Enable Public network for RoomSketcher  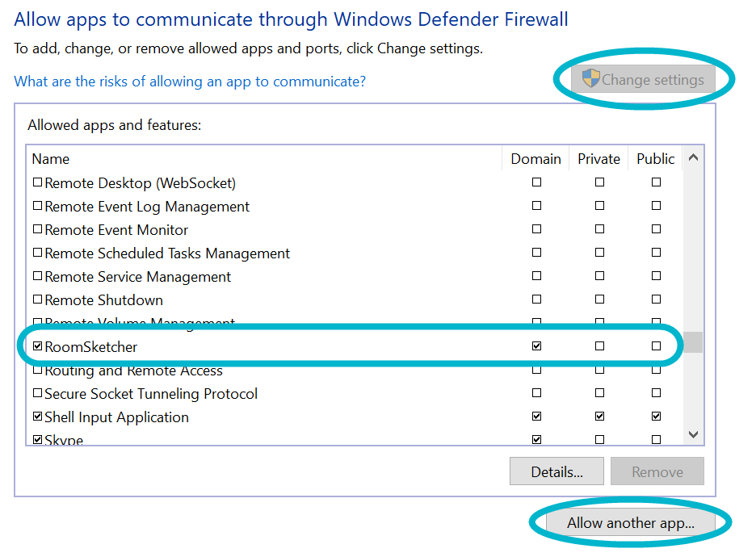(656, 346)
